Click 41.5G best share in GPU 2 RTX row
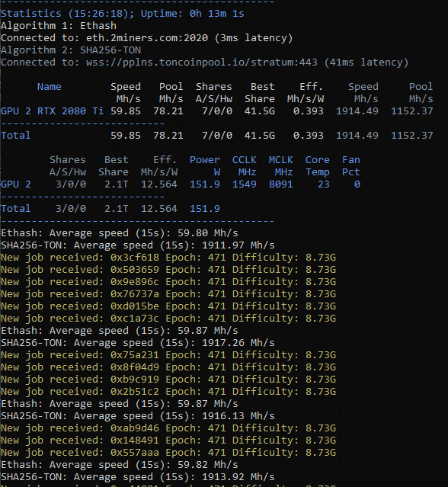Screen dimensions: 448x487 pos(260,111)
